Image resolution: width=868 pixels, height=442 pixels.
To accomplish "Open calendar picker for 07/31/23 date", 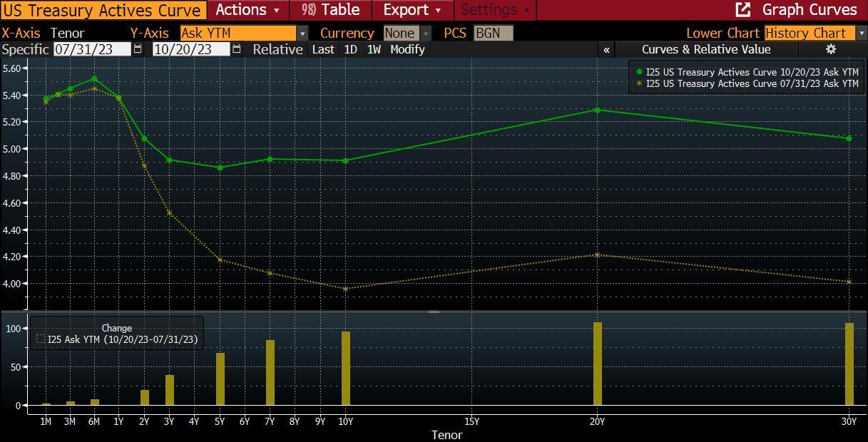I will pyautogui.click(x=138, y=49).
